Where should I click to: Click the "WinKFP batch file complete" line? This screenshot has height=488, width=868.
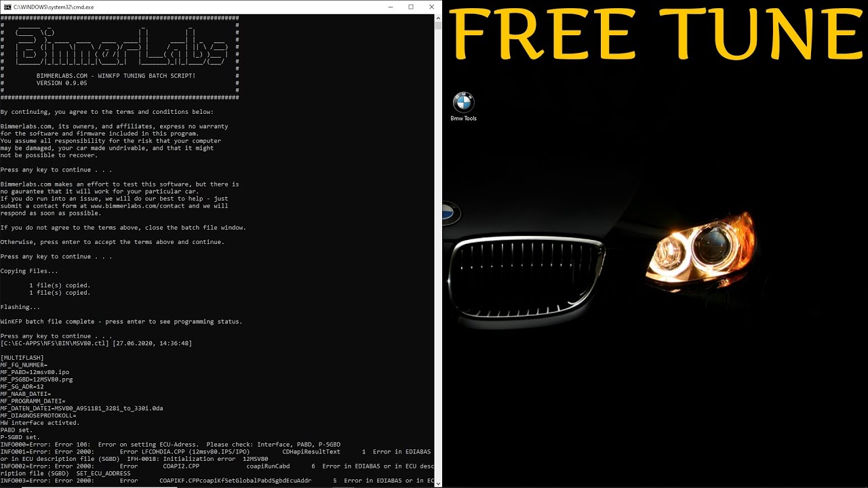(x=121, y=321)
